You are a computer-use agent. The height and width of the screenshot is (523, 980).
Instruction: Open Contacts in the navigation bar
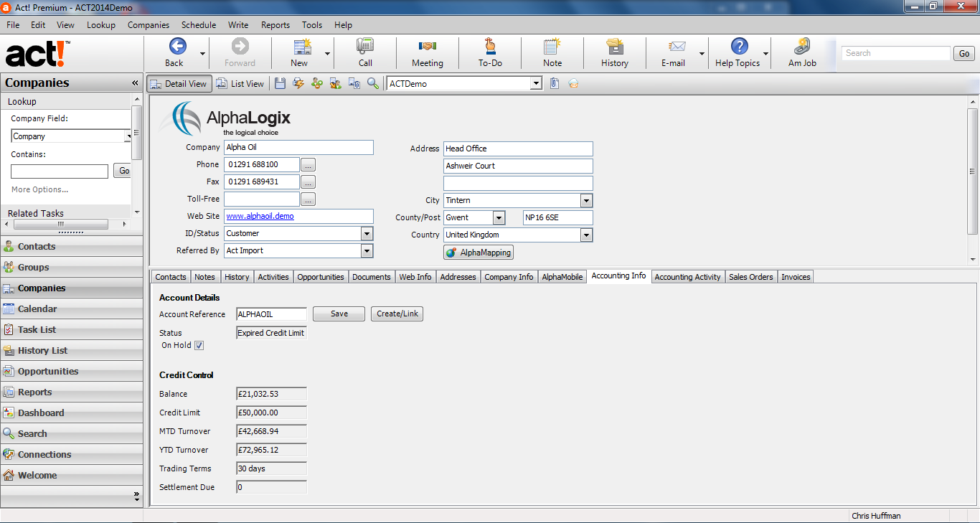coord(72,246)
